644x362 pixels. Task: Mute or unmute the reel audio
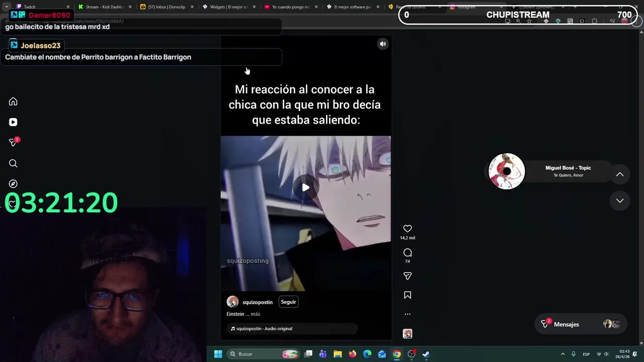383,44
